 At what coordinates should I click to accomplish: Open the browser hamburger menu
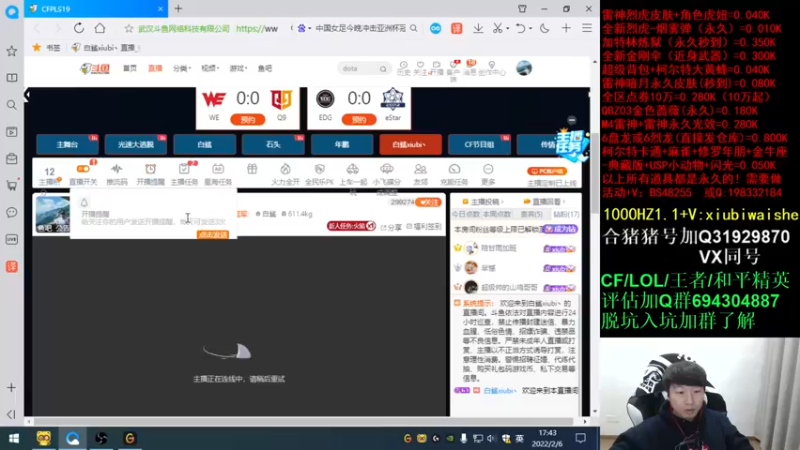pos(587,29)
